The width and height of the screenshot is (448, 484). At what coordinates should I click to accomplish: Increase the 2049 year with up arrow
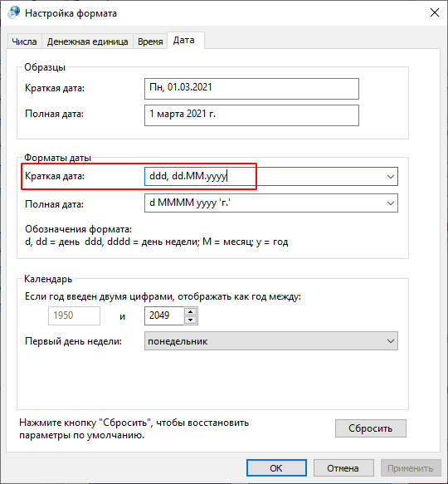(191, 312)
